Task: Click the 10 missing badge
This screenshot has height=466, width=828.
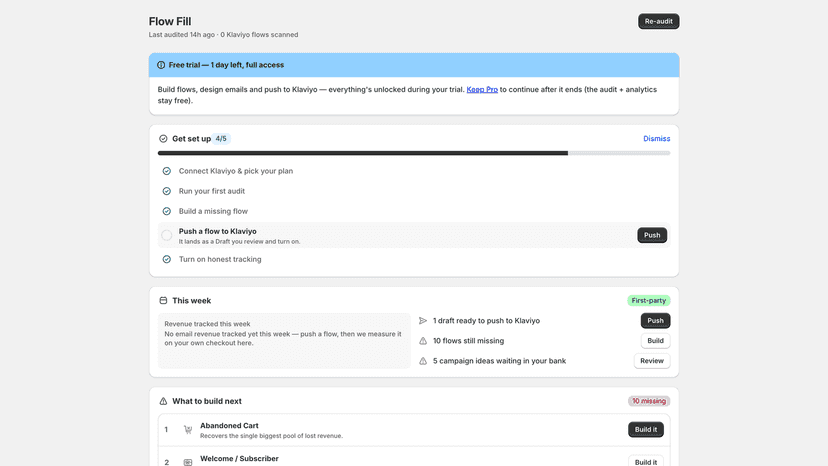Action: (x=649, y=401)
